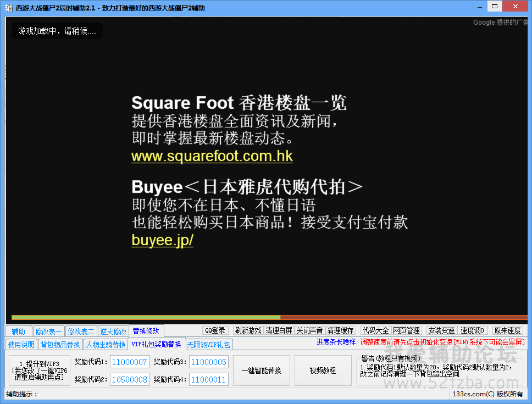Select the 无限领VIP礼包 sub-tab
532x404 pixels.
tap(208, 345)
